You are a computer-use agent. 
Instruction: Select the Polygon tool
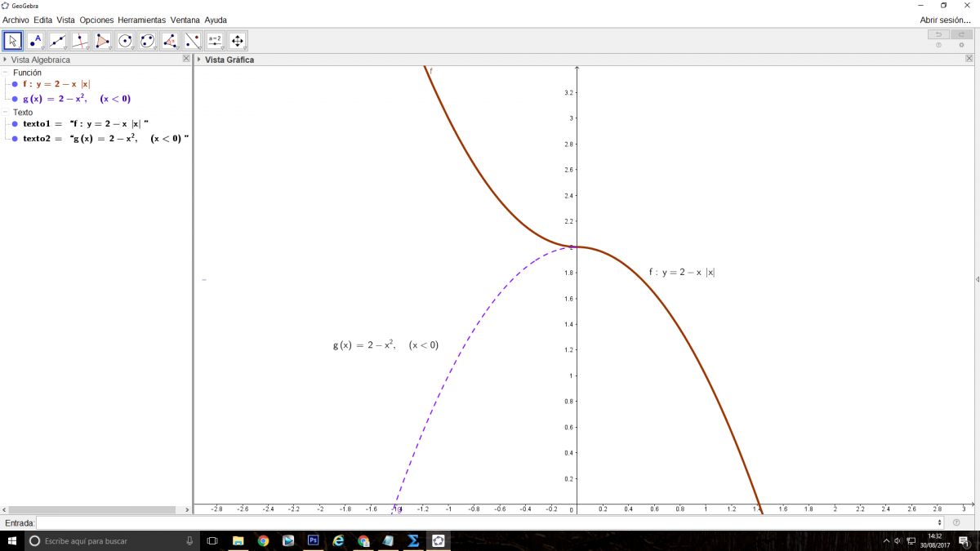[x=103, y=41]
